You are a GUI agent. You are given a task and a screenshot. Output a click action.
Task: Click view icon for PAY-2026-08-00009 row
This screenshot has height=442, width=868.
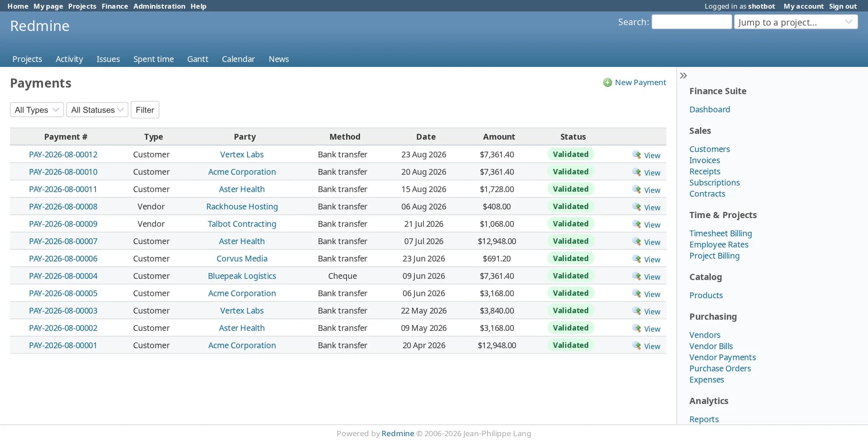(x=637, y=224)
